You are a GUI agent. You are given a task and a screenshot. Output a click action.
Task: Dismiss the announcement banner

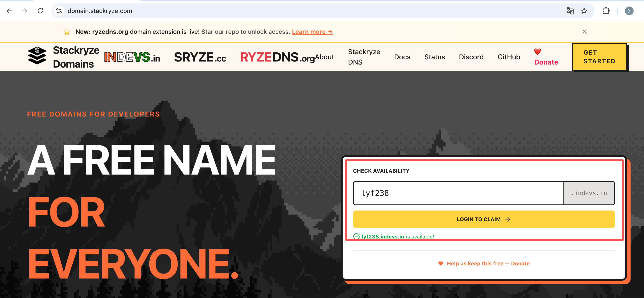point(585,32)
